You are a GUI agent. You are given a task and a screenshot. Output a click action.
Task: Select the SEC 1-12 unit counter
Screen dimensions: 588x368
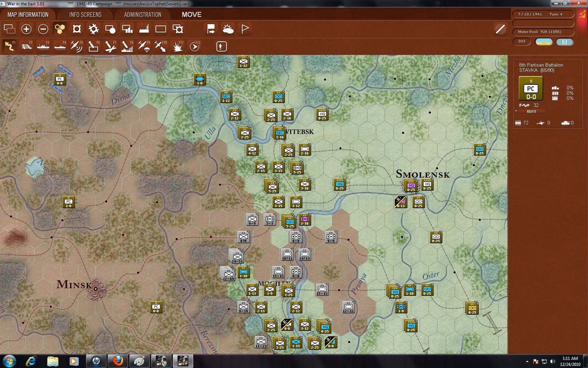coord(226,97)
